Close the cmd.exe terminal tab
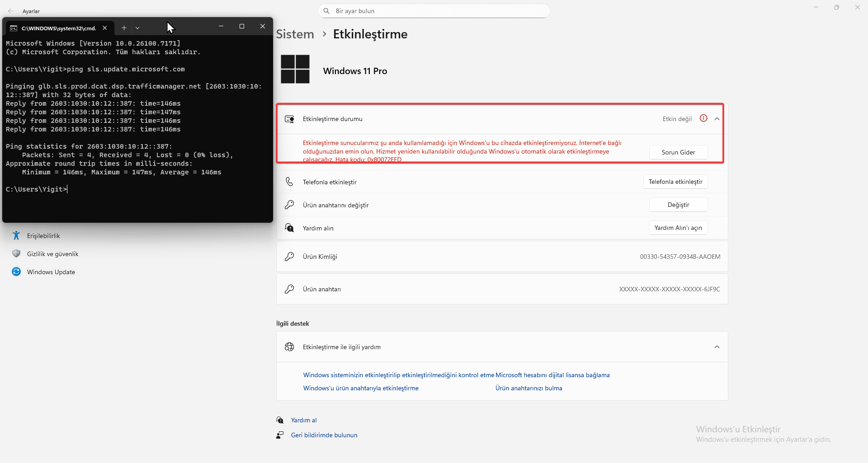This screenshot has height=463, width=868. [105, 28]
